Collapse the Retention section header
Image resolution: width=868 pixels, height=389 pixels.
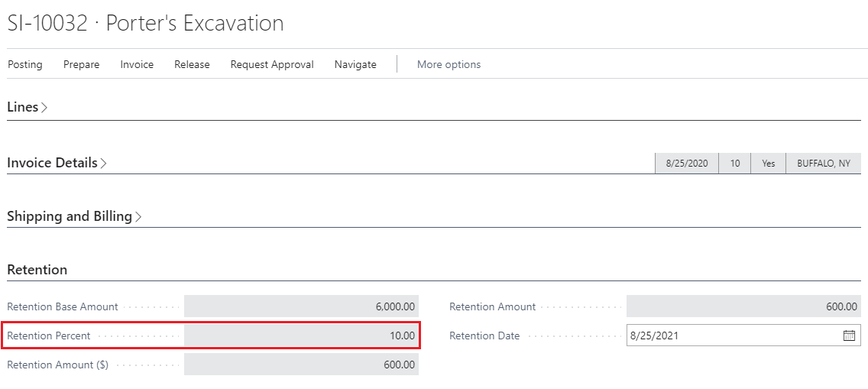tap(37, 270)
